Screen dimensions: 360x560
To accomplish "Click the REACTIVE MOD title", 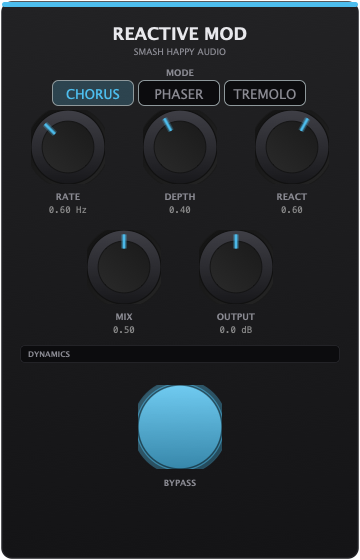I will [180, 34].
